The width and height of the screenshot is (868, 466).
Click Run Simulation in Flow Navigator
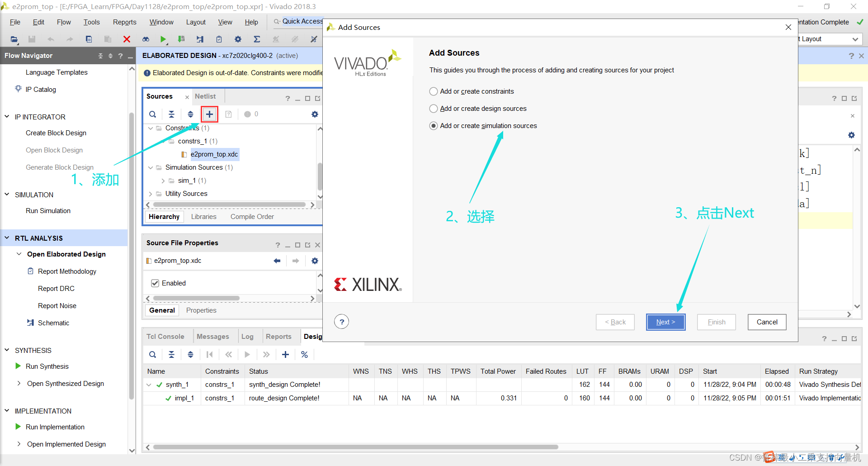pos(48,211)
